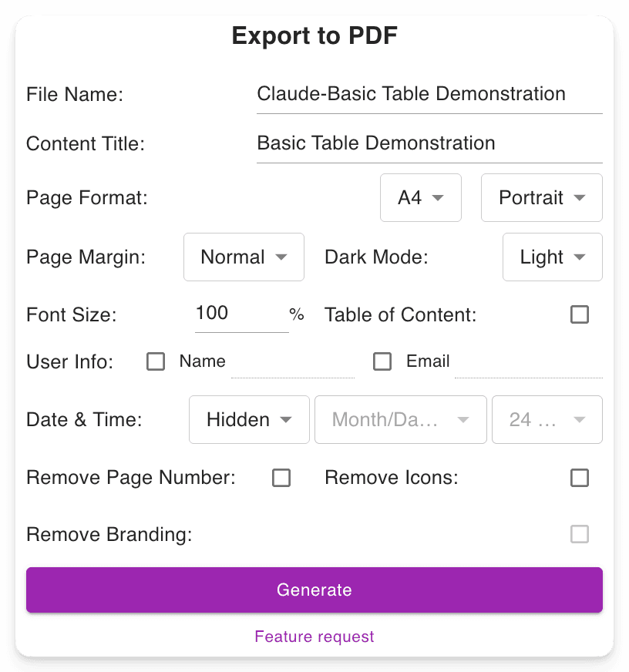The width and height of the screenshot is (629, 672).
Task: Open the Portrait orientation dropdown
Action: (541, 198)
